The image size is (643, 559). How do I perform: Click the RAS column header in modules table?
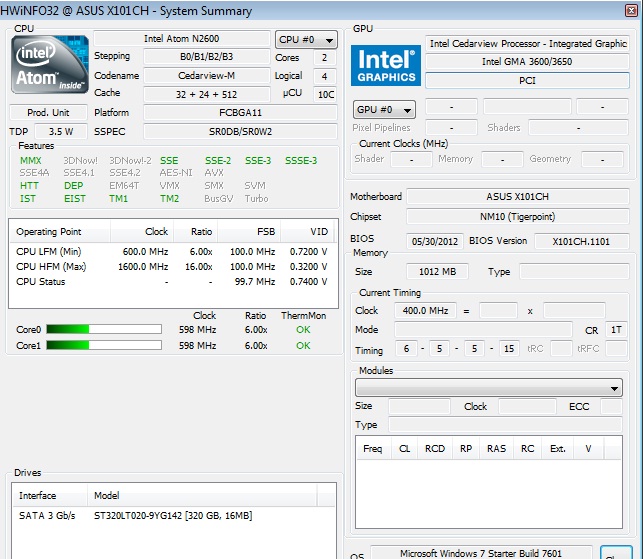click(496, 449)
